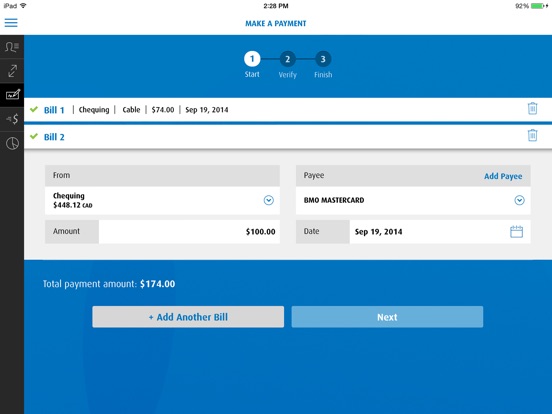Select step 1 Start circle
Screen dimensions: 552x414
click(252, 59)
